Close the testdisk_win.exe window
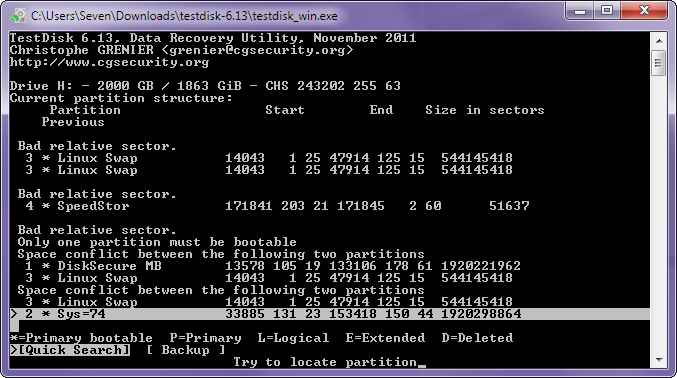Screen dimensions: 677x378 (645, 11)
